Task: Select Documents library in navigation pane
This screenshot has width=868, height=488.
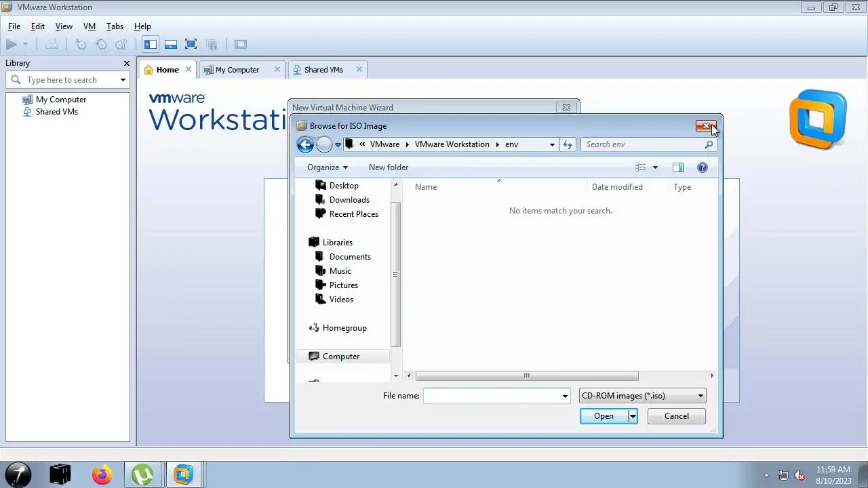Action: tap(350, 257)
